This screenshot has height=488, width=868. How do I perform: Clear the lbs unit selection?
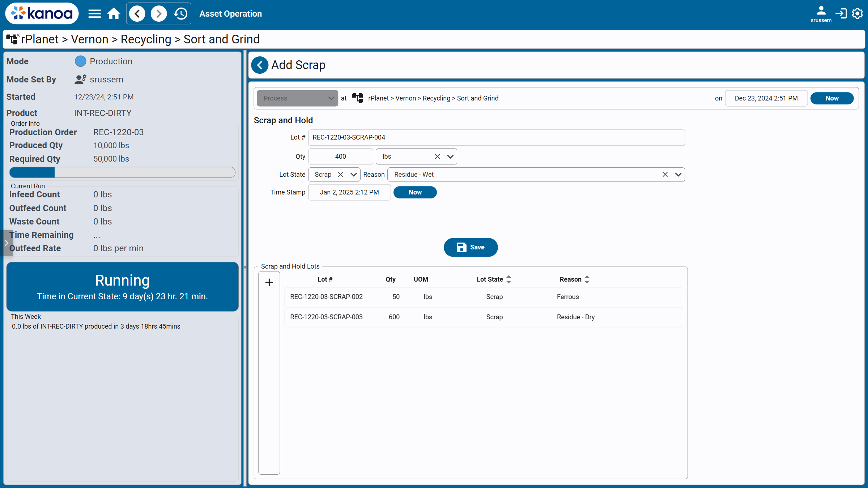click(437, 157)
